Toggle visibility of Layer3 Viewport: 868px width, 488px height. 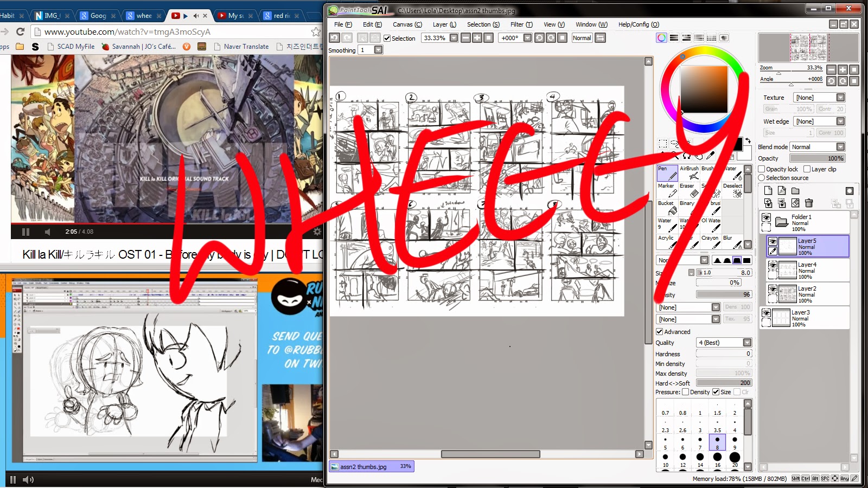pyautogui.click(x=766, y=313)
